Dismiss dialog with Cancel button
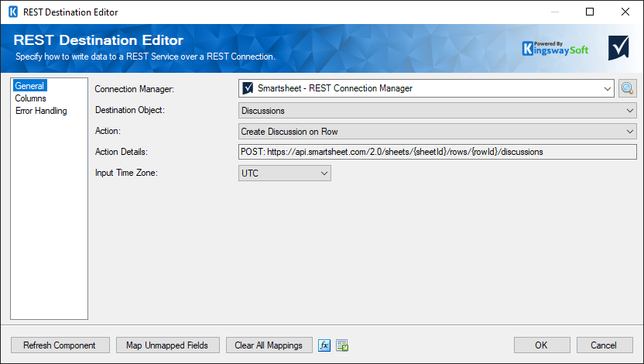This screenshot has height=364, width=644. point(605,345)
